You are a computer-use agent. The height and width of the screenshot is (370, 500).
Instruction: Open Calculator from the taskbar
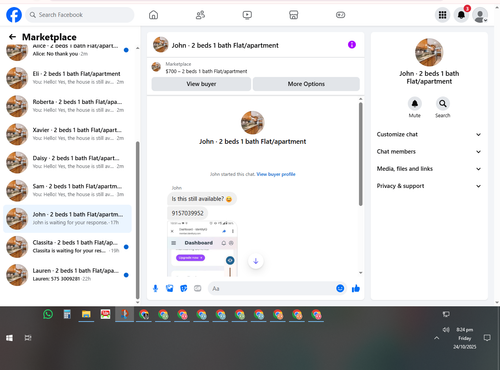tap(67, 314)
